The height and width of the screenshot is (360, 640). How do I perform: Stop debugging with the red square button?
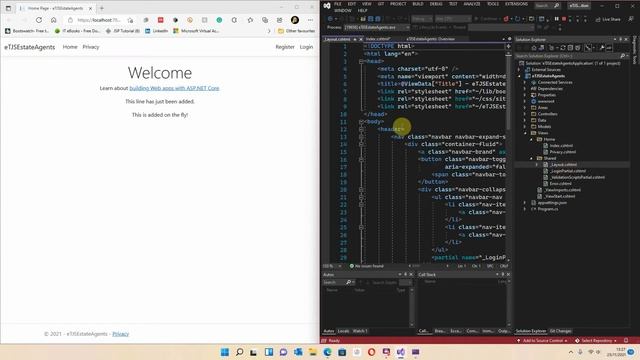coord(564,19)
